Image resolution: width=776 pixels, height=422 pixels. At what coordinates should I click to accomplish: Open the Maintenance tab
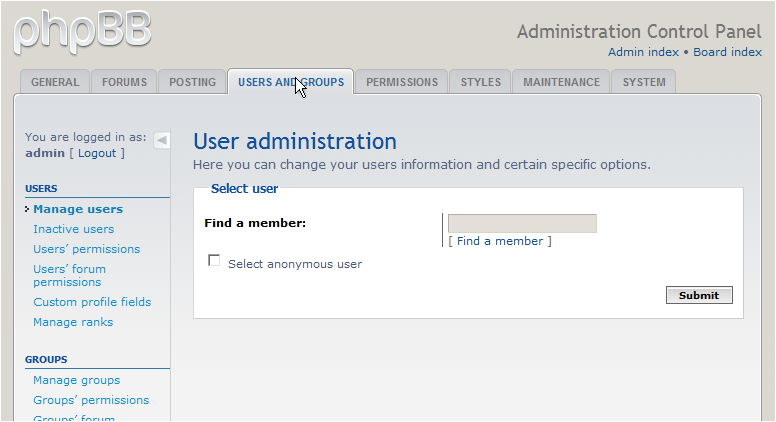561,82
